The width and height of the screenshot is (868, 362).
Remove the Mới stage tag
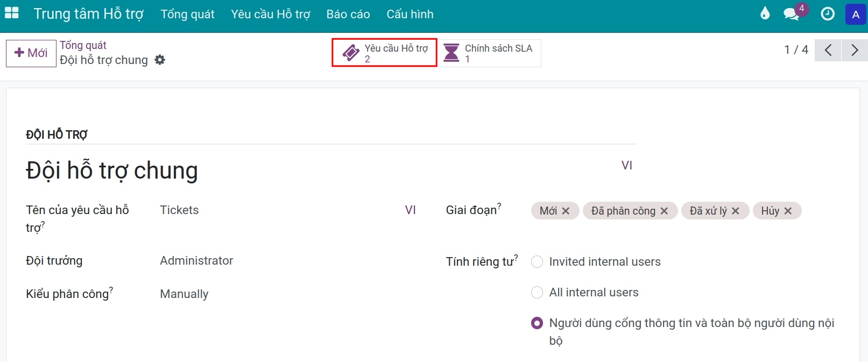click(566, 211)
